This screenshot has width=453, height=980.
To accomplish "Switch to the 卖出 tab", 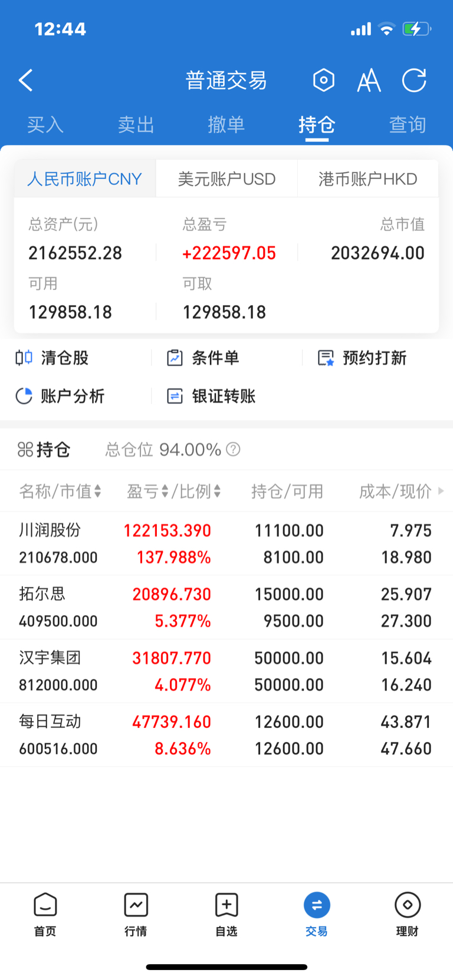I will [x=136, y=124].
